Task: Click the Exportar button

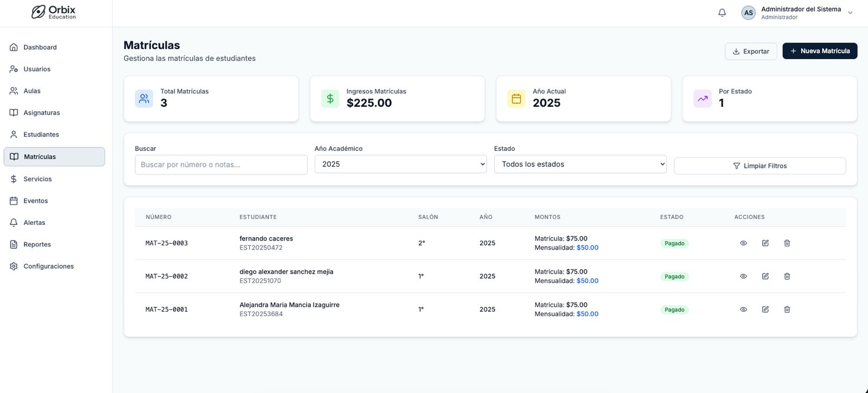Action: 750,52
